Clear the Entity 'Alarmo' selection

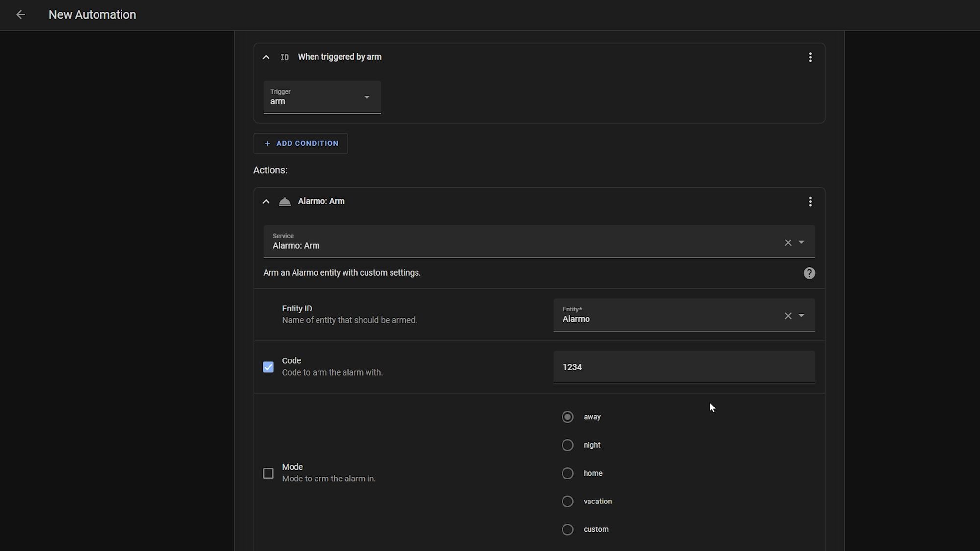[788, 316]
